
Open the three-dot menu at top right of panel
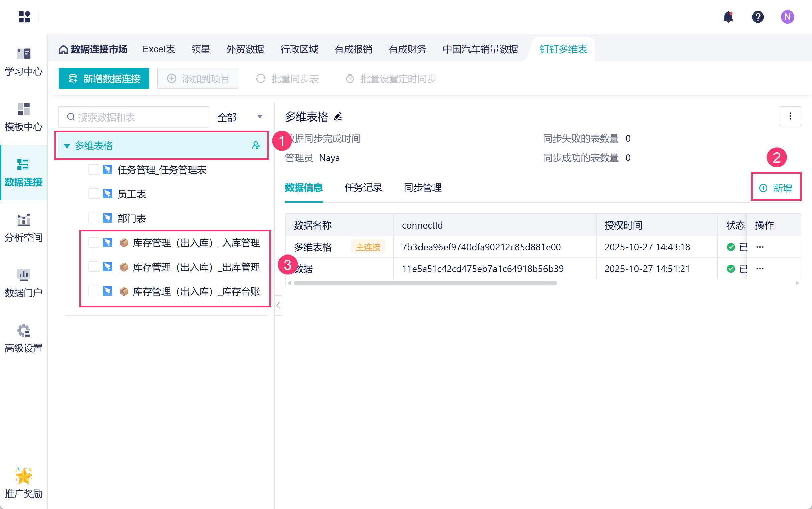coord(790,116)
